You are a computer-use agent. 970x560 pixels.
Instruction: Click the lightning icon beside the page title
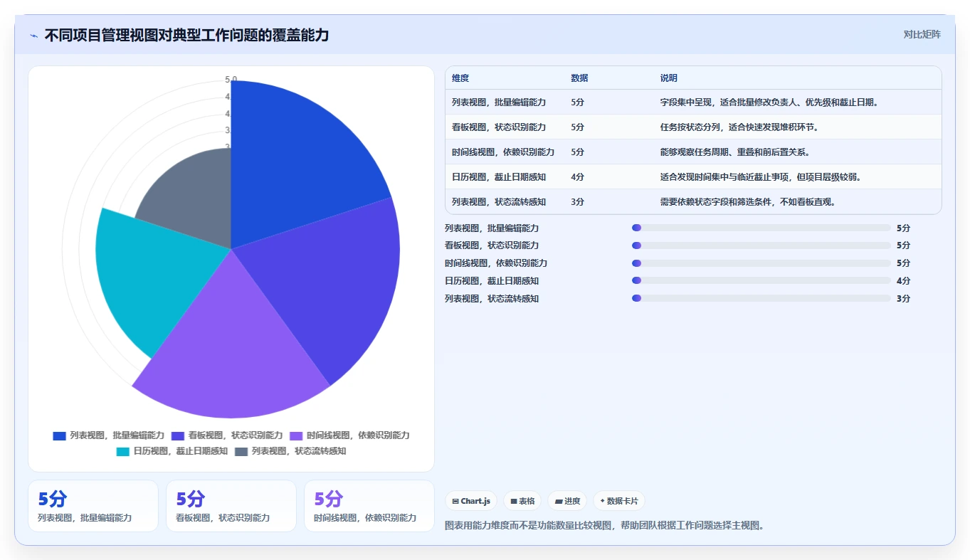click(x=33, y=36)
